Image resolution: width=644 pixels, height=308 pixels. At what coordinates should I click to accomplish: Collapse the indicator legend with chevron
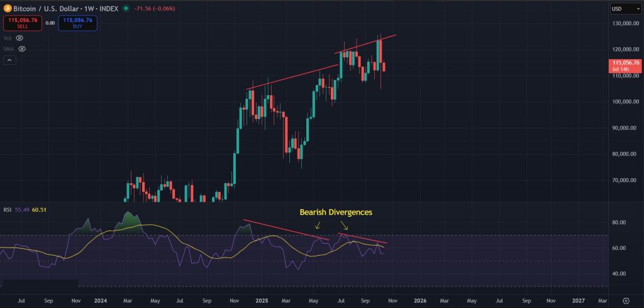pos(10,60)
